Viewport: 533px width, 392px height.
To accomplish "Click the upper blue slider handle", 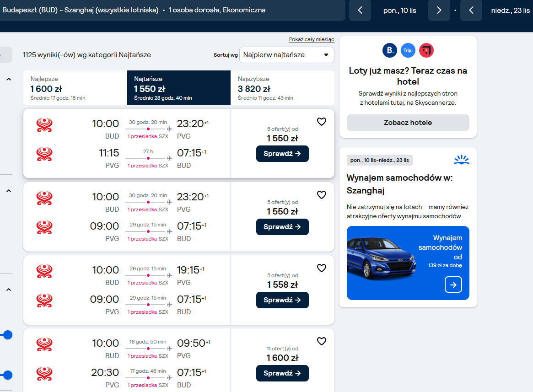I will click(7, 335).
